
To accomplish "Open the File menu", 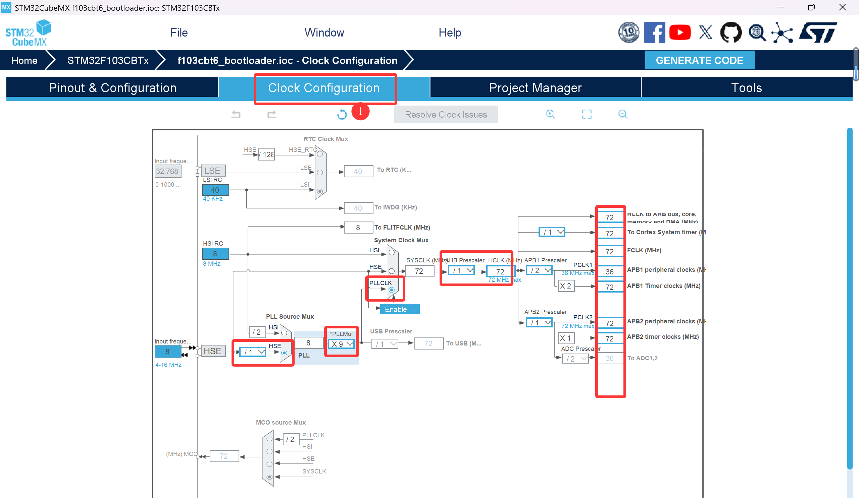I will tap(179, 33).
